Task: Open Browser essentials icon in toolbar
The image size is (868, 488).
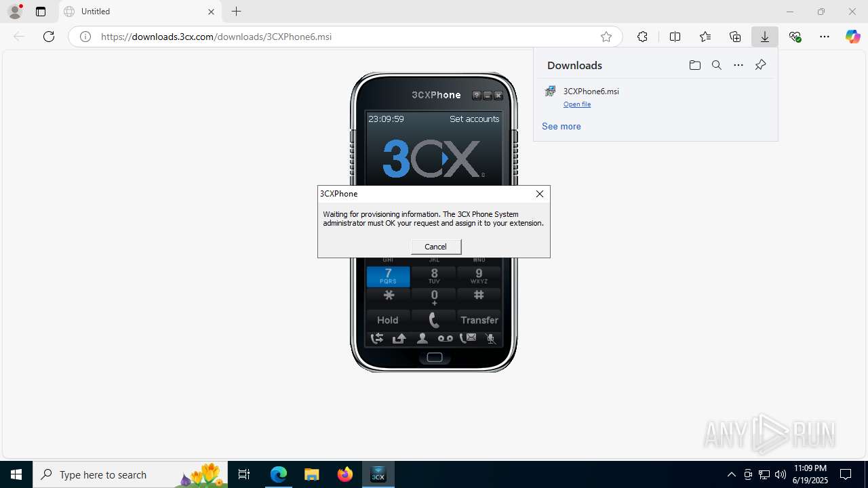Action: [795, 37]
